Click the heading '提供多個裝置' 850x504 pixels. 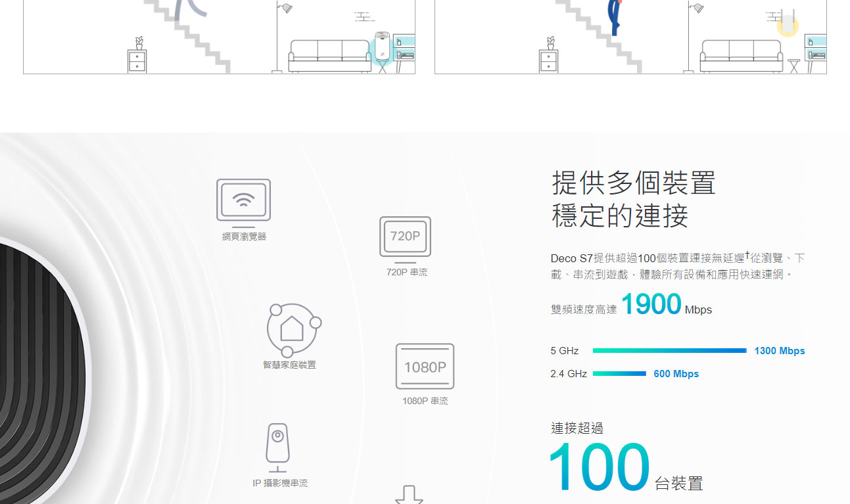(634, 183)
